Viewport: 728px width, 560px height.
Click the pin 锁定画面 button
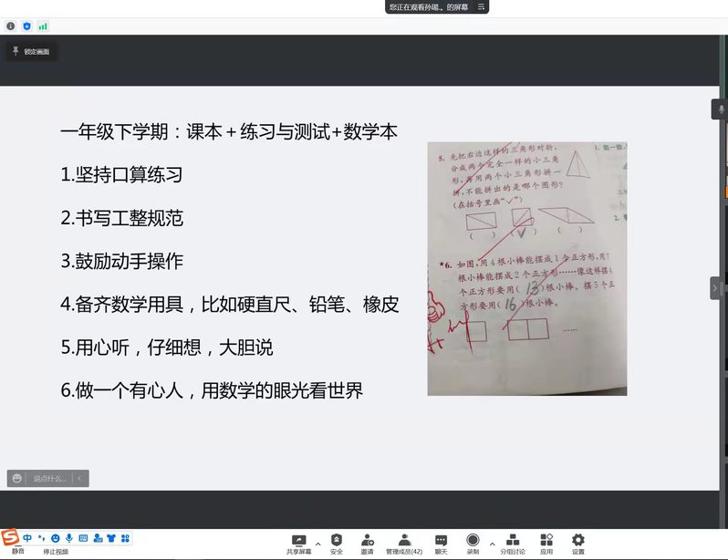33,52
